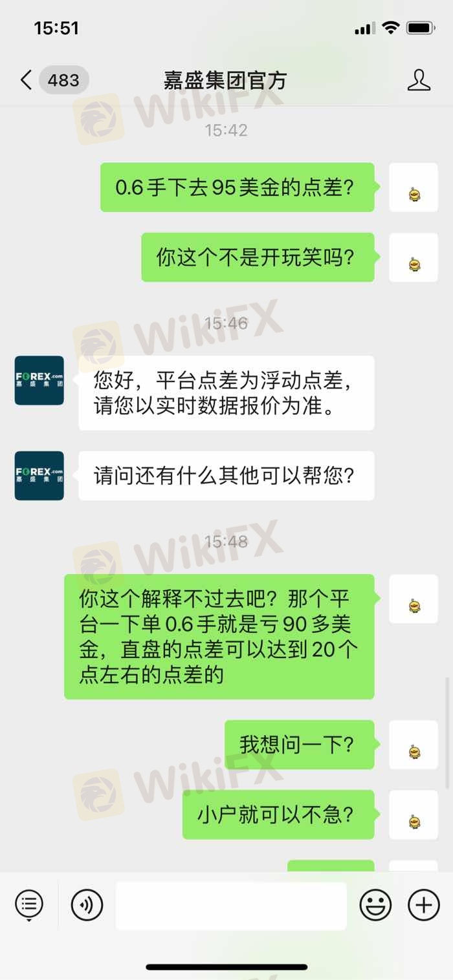Tap user avatar next to '你这个不是开玩笑吗?'
Screen dimensions: 453x980
click(x=414, y=257)
